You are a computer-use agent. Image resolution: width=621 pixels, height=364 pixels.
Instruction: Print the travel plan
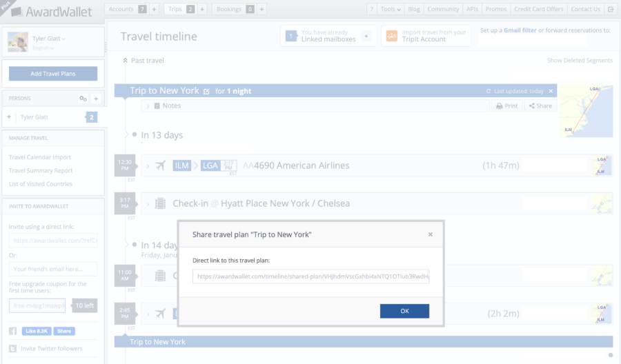(x=507, y=106)
